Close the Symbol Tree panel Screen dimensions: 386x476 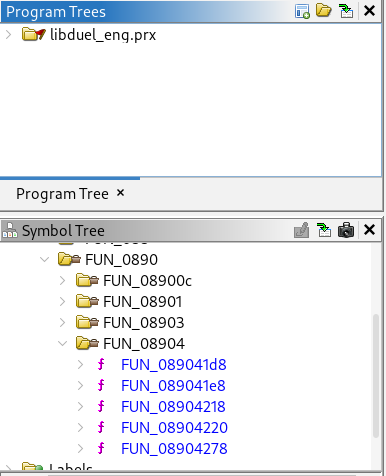click(x=370, y=230)
